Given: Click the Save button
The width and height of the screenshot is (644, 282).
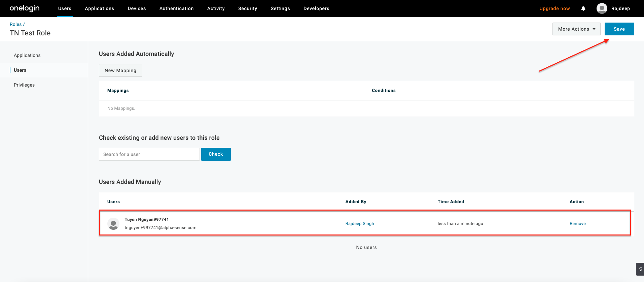Looking at the screenshot, I should click(619, 29).
